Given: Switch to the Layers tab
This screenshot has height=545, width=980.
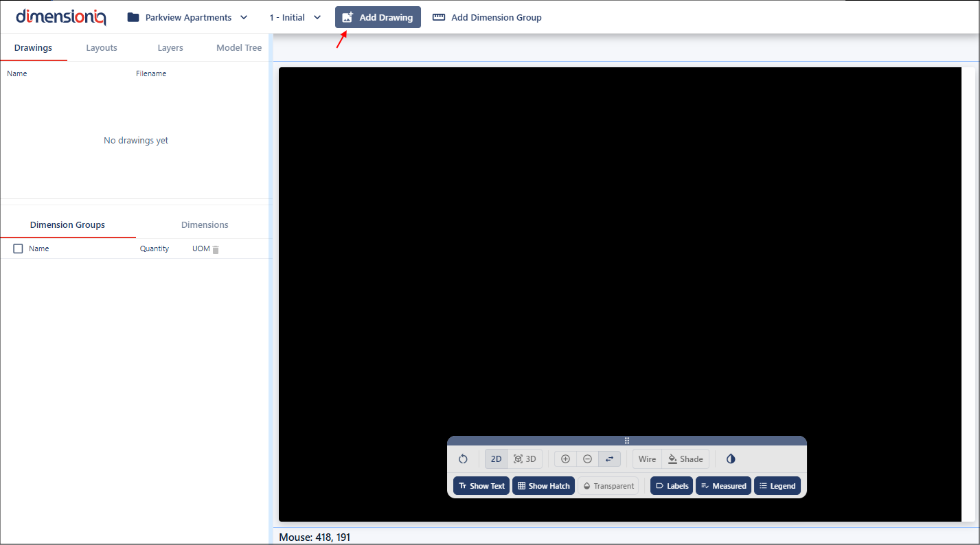Looking at the screenshot, I should [x=170, y=48].
